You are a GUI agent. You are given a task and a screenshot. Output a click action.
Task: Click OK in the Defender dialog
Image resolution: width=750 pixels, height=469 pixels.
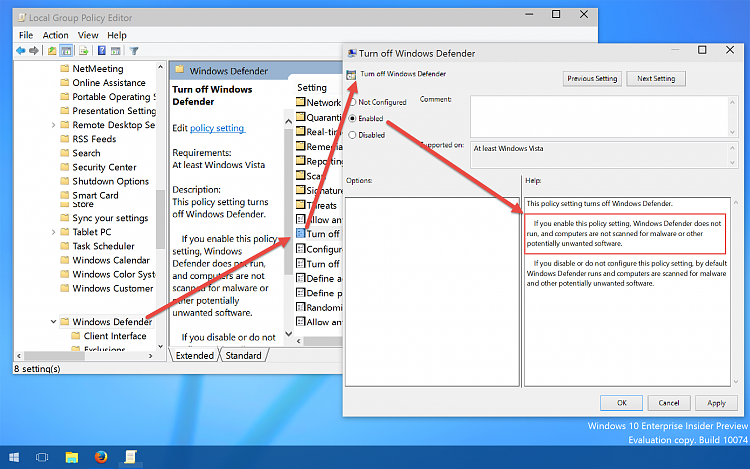621,403
